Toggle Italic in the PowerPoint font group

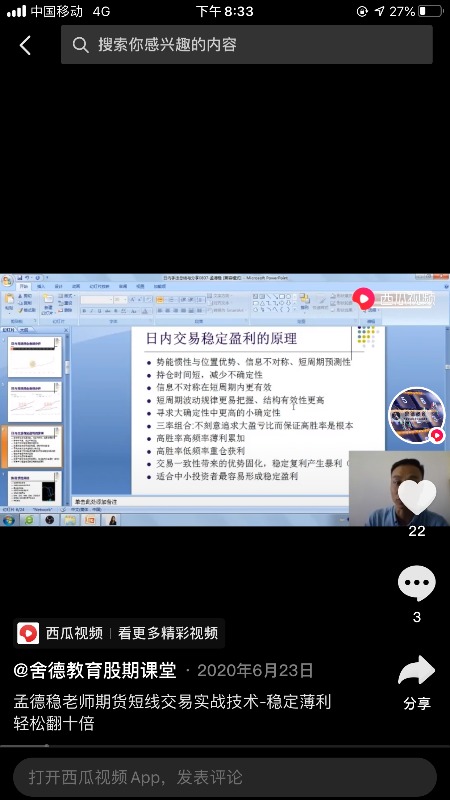[91, 311]
